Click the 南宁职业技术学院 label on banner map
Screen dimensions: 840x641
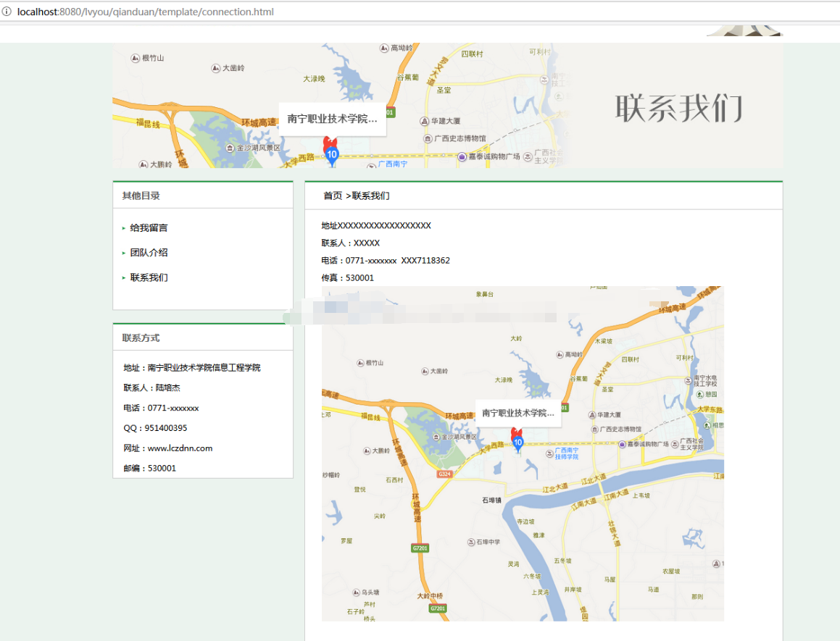332,119
